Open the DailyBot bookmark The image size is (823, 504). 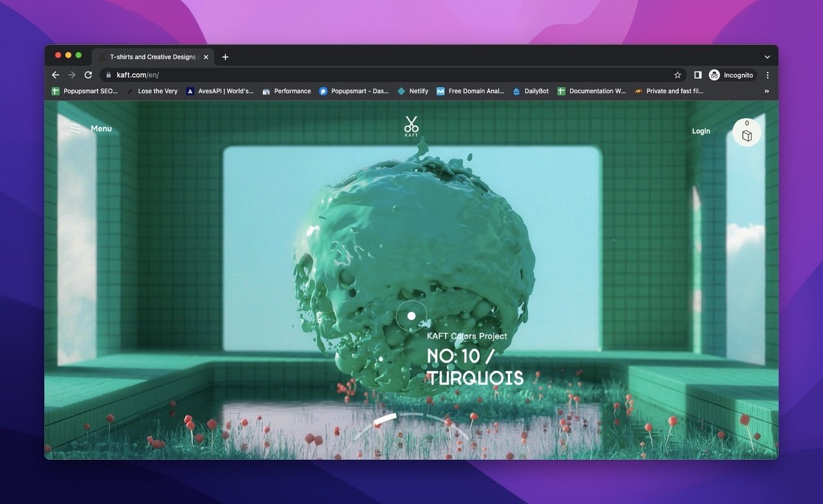coord(530,91)
